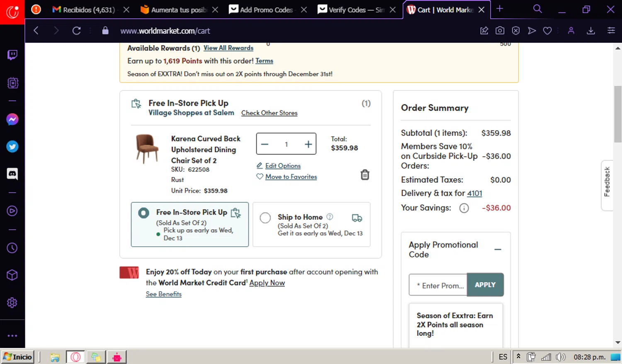
Task: Click the Karena chair product thumbnail
Action: point(147,148)
